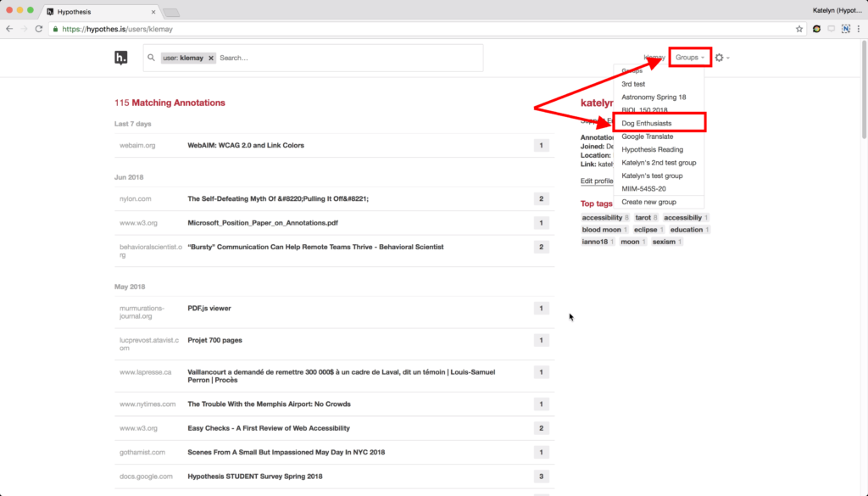The height and width of the screenshot is (496, 868).
Task: Open the Vaillancourt Laval article
Action: 341,376
